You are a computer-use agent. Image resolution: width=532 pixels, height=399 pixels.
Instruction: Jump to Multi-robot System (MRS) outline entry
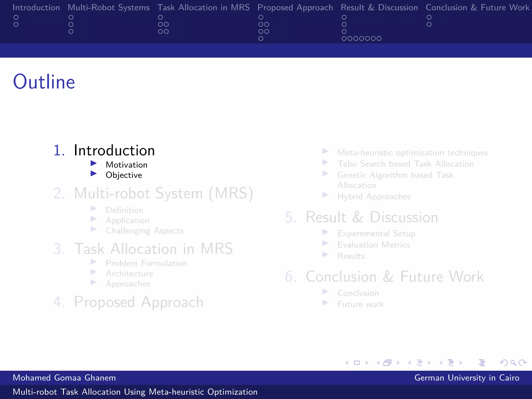[163, 194]
